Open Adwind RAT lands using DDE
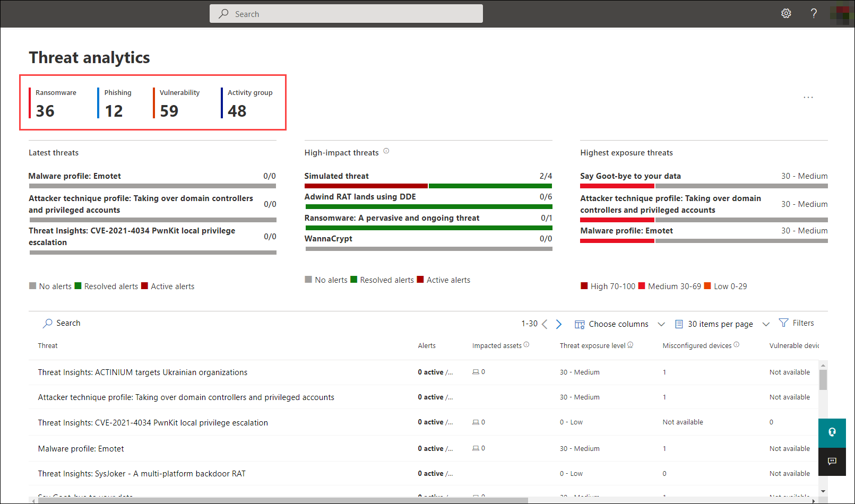The image size is (855, 504). click(360, 197)
